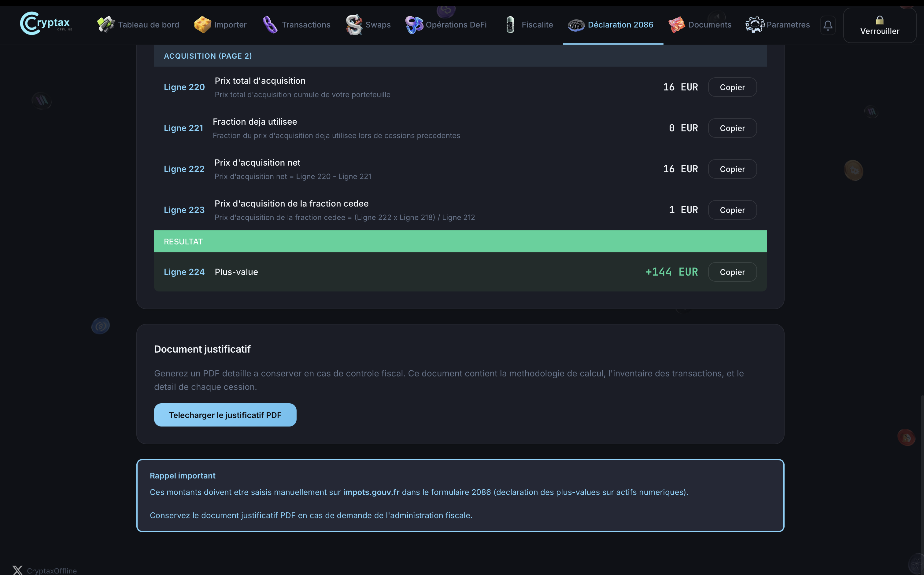The image size is (924, 575).
Task: Lock the app with Verrouiller
Action: pos(879,25)
